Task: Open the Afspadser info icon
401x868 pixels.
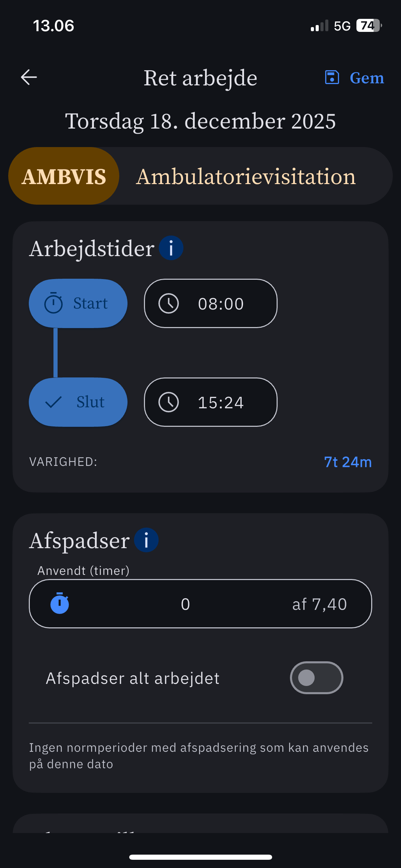Action: tap(146, 540)
